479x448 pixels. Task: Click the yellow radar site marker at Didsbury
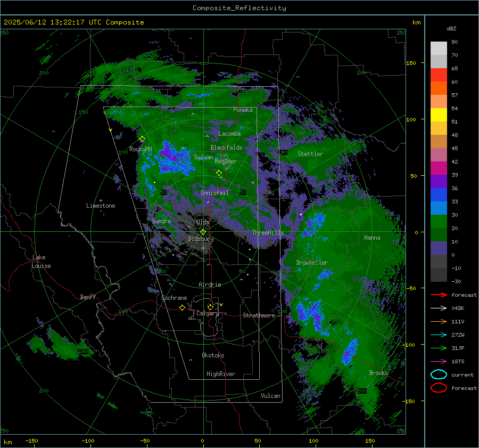click(x=203, y=232)
